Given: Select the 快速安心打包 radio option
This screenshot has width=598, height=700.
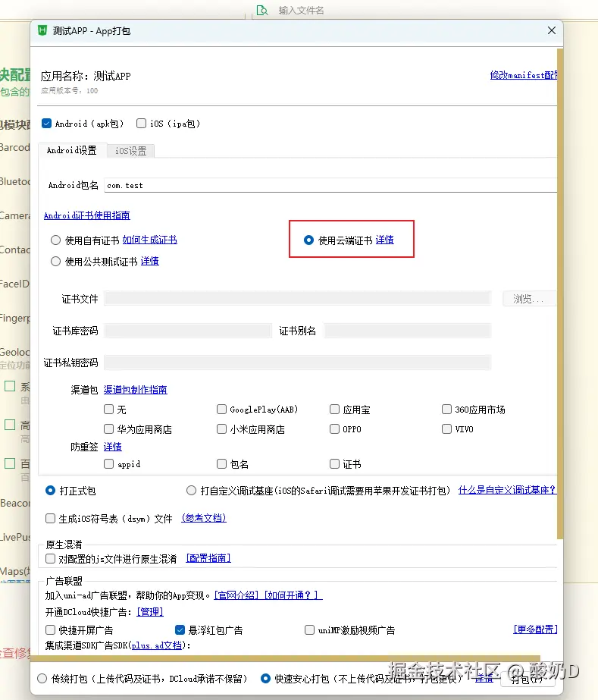Looking at the screenshot, I should click(x=265, y=679).
